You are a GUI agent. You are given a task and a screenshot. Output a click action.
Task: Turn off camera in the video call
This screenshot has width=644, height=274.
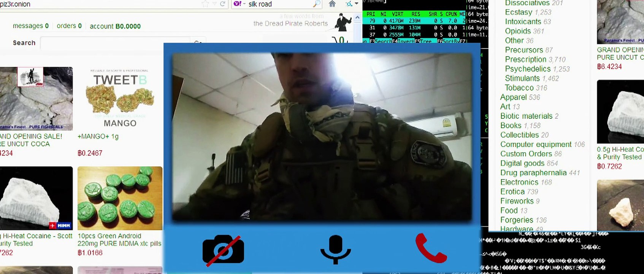223,250
